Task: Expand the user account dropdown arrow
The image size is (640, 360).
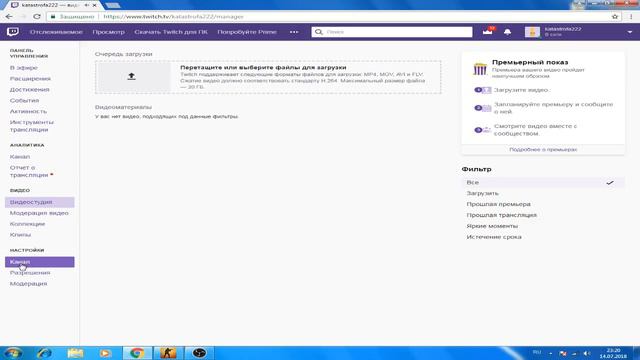Action: point(630,32)
